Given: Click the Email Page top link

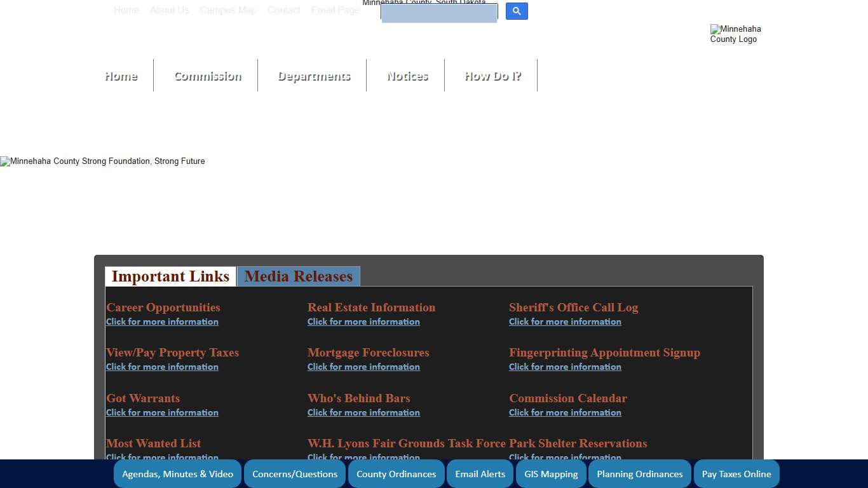Looking at the screenshot, I should 336,10.
